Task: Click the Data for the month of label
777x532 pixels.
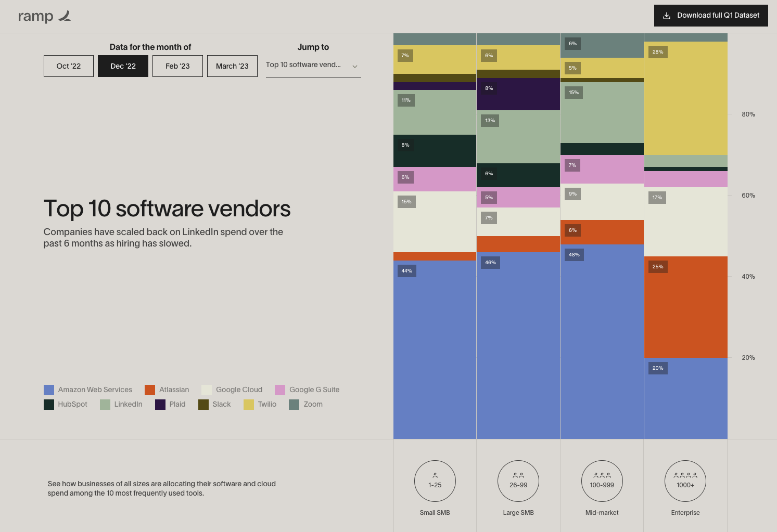Action: 150,47
